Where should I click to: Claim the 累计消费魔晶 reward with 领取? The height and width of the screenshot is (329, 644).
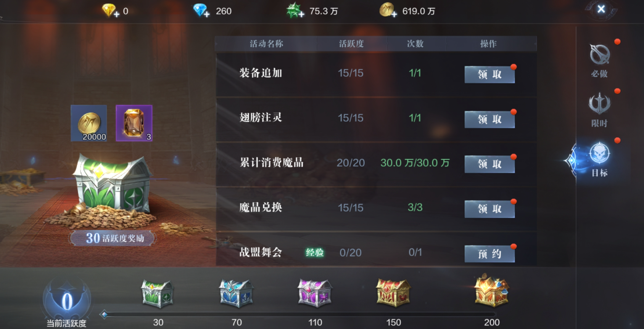click(x=489, y=164)
